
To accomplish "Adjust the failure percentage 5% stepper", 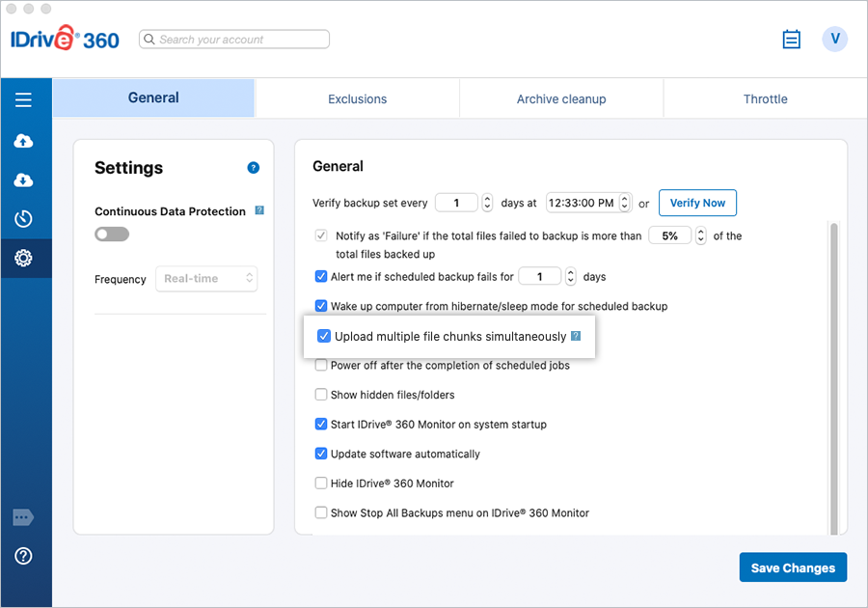I will [700, 235].
